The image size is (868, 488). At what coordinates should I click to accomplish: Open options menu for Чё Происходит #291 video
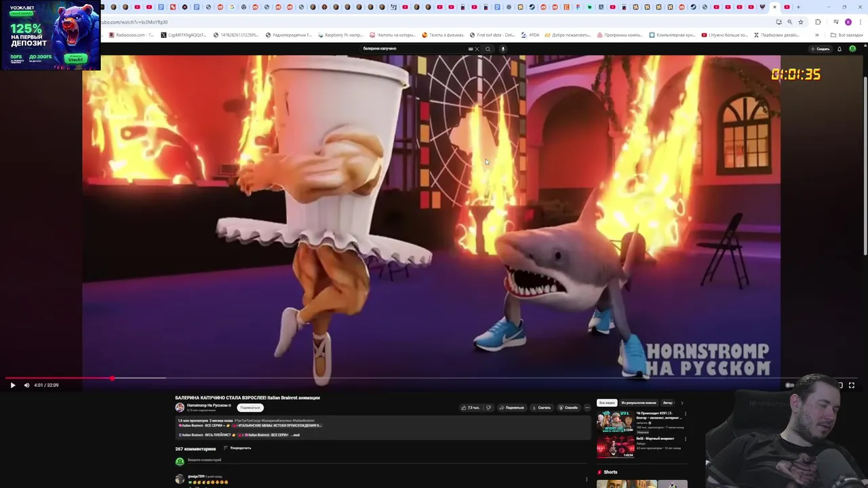point(685,414)
